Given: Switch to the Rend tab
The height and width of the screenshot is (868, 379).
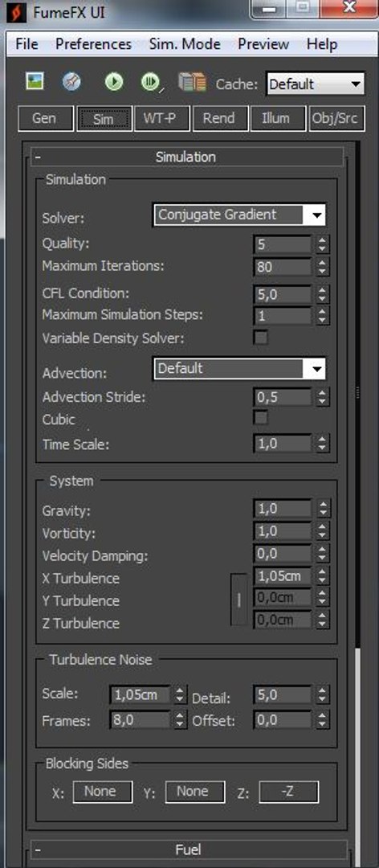Looking at the screenshot, I should click(x=218, y=118).
